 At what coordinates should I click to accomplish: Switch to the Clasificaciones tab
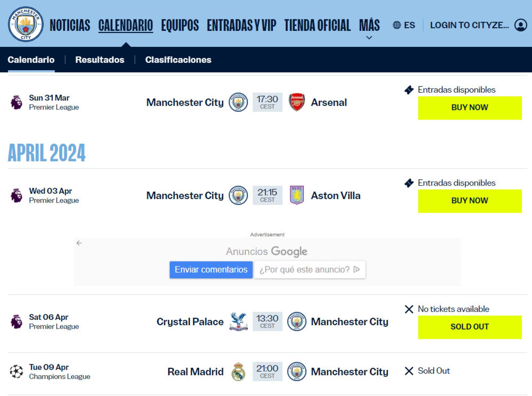click(178, 60)
